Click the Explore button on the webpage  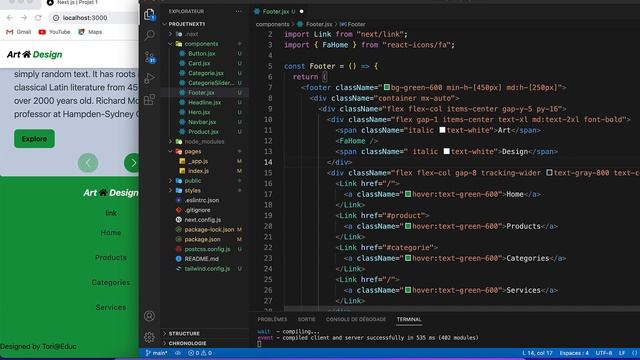click(34, 139)
